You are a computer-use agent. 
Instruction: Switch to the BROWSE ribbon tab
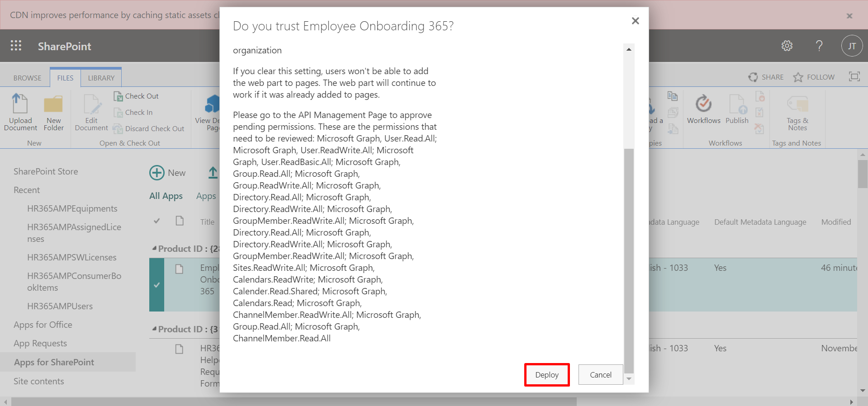27,78
